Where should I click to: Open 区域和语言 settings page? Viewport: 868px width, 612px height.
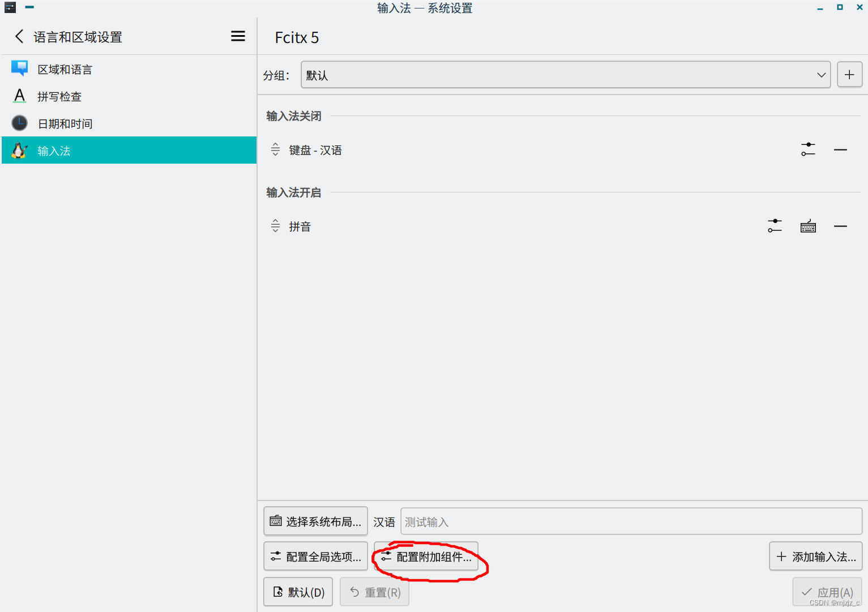129,69
